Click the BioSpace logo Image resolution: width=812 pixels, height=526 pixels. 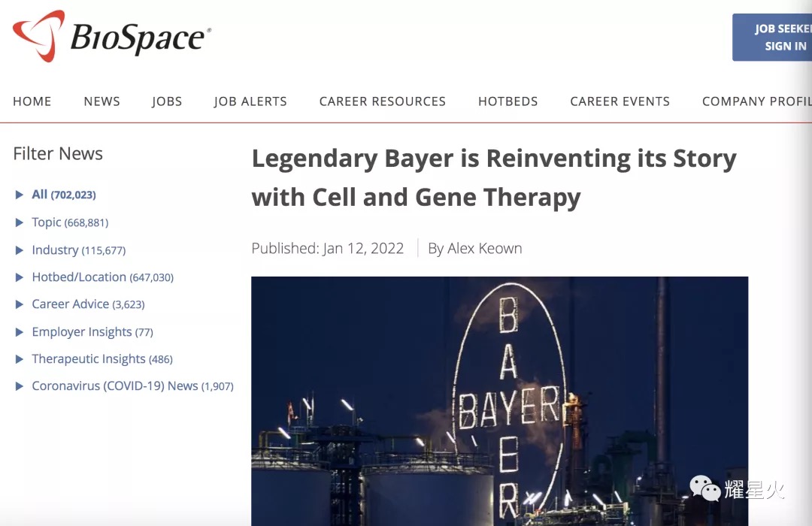pyautogui.click(x=112, y=36)
